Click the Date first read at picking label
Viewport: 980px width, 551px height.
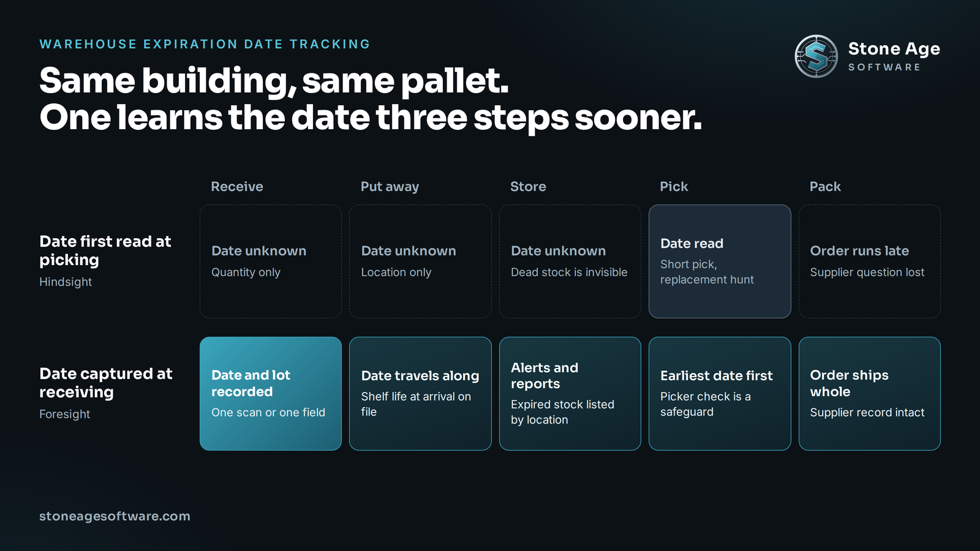tap(105, 250)
